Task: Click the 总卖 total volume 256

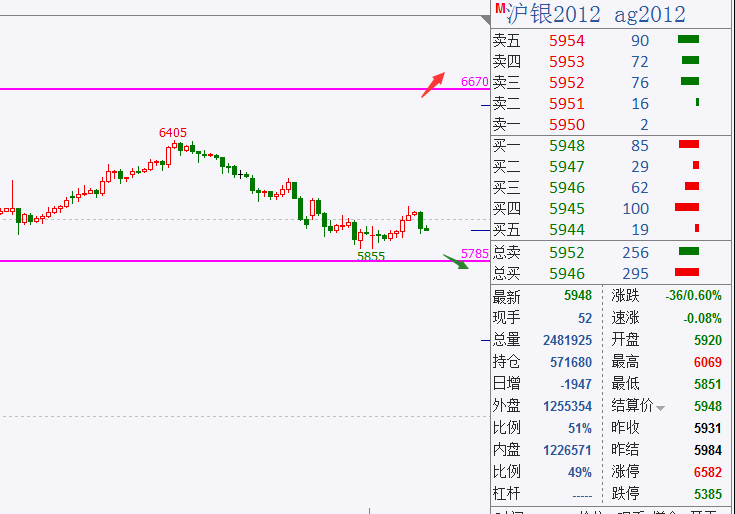Action: tap(636, 253)
